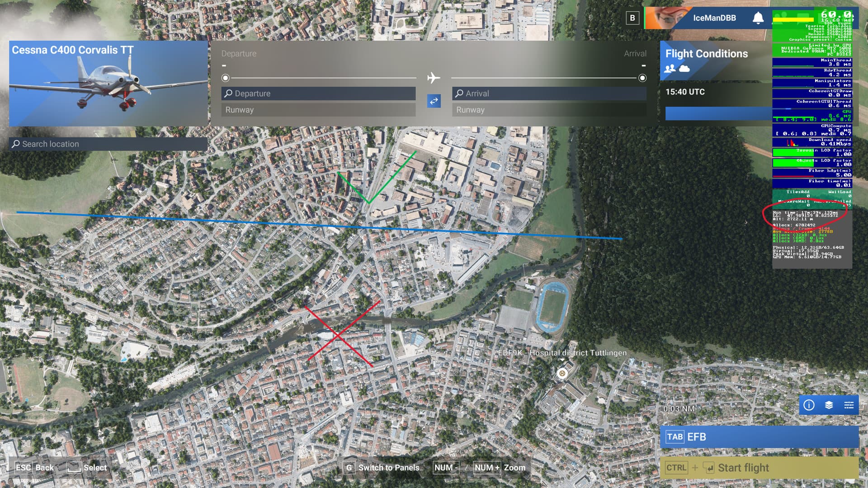The width and height of the screenshot is (868, 488).
Task: Open the map info icon
Action: pyautogui.click(x=809, y=405)
